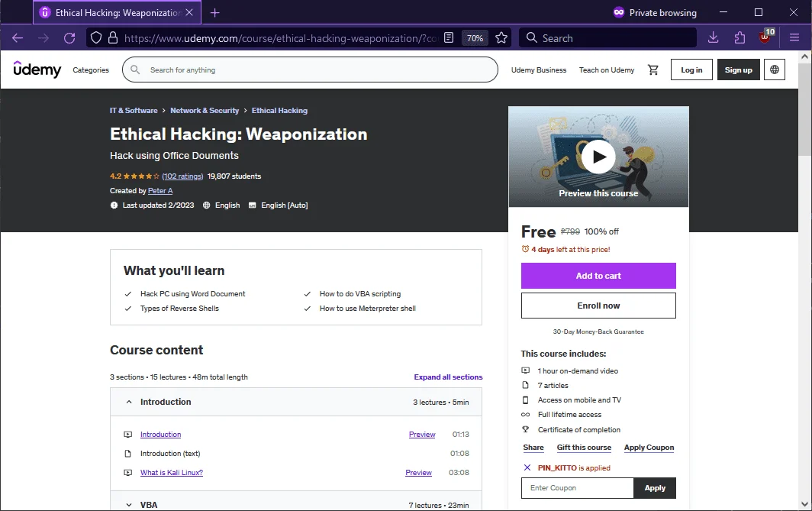Open the Categories menu
This screenshot has height=511, width=812.
point(91,70)
